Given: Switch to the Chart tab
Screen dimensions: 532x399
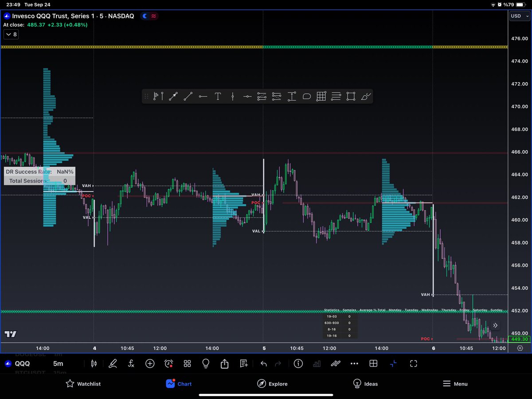Looking at the screenshot, I should 179,384.
